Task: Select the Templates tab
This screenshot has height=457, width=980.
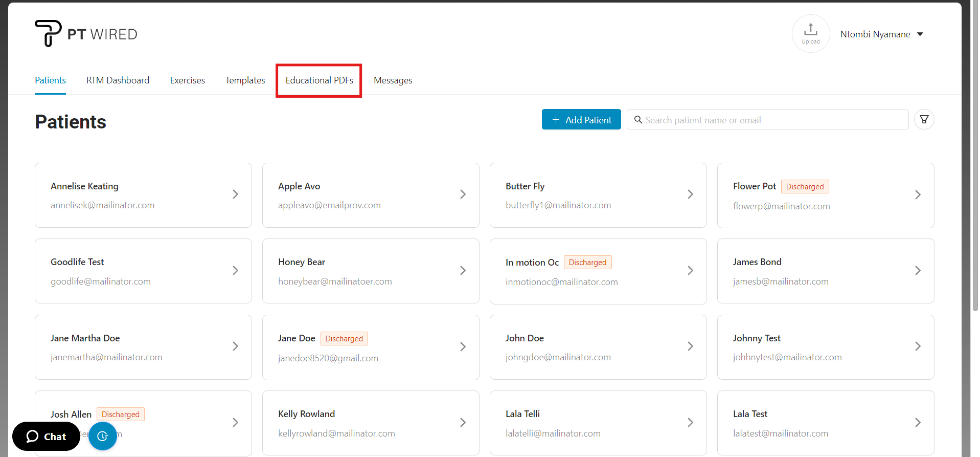Action: click(x=245, y=80)
